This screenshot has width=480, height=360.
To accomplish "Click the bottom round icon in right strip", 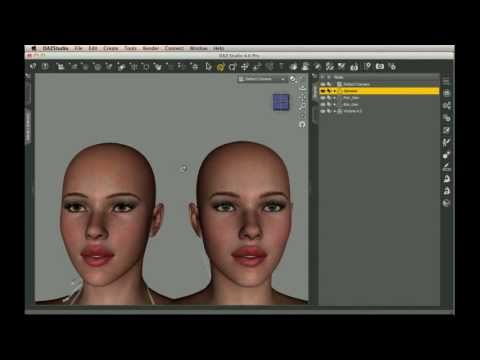I will tap(446, 203).
